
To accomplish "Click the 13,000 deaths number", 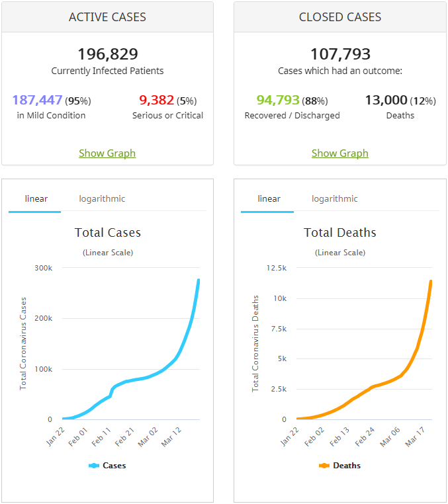I will tap(386, 101).
